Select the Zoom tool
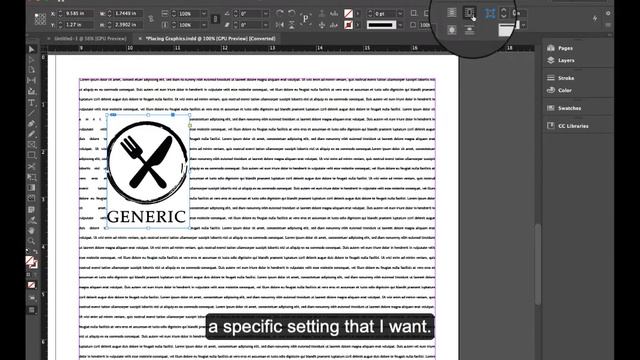This screenshot has height=360, width=640. click(x=31, y=241)
